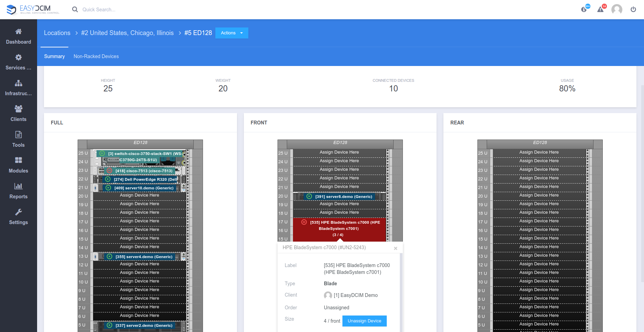
Task: Open the Dashboard home icon
Action: point(19,32)
